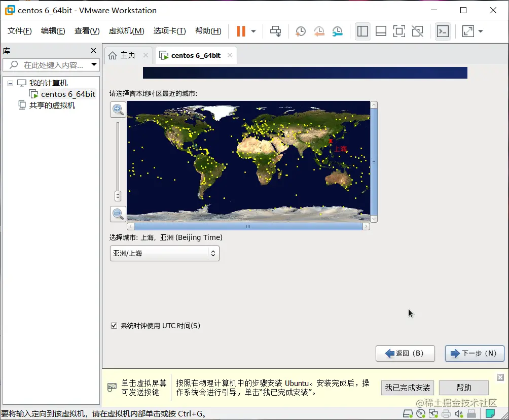This screenshot has width=509, height=420.
Task: Close the centos 6_64bit tab
Action: pyautogui.click(x=230, y=55)
